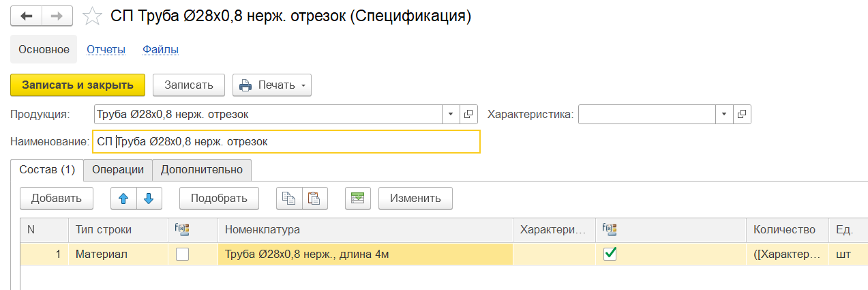The image size is (868, 290).
Task: Switch to the Дополнительно tab
Action: [202, 169]
